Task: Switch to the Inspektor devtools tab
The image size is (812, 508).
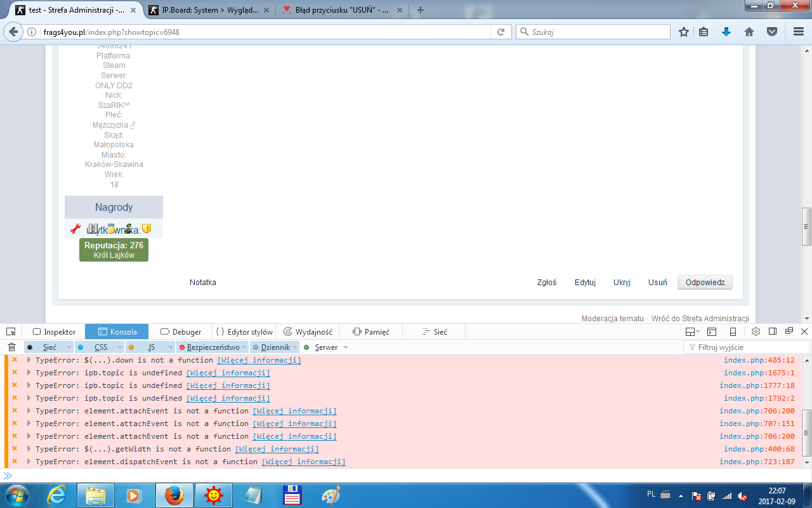Action: pyautogui.click(x=54, y=331)
